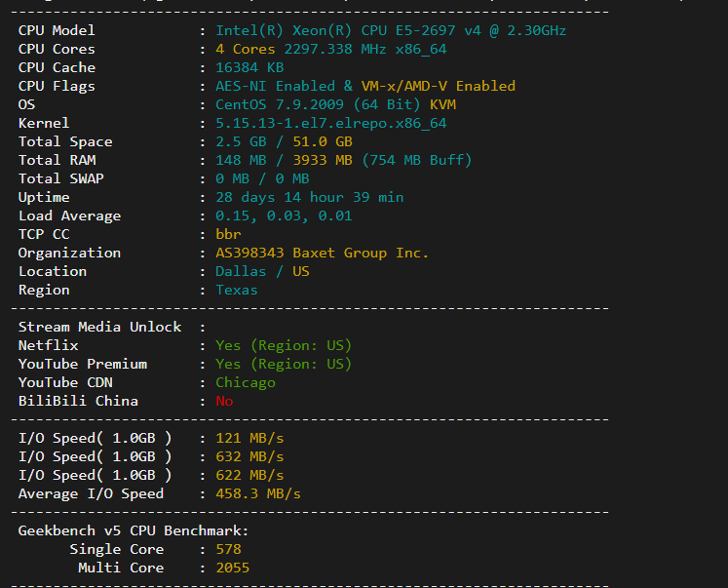728x588 pixels.
Task: Click the 'Texas' region value
Action: coord(236,291)
